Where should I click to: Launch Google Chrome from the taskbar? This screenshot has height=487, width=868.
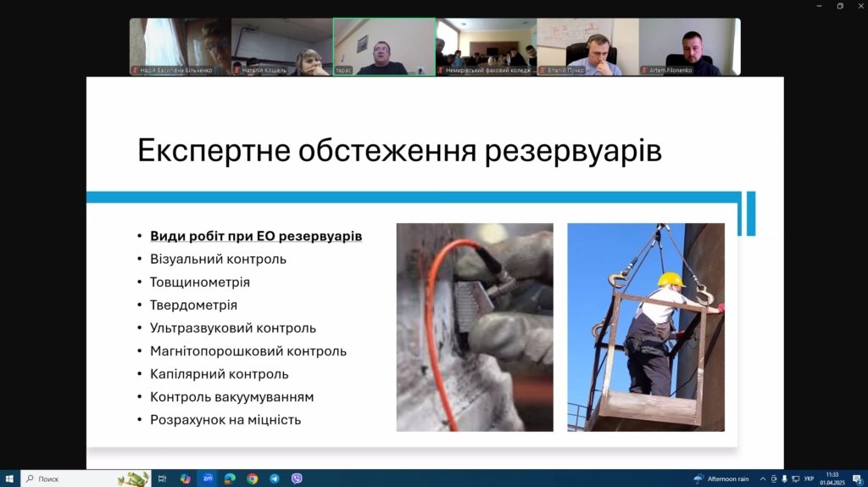252,479
